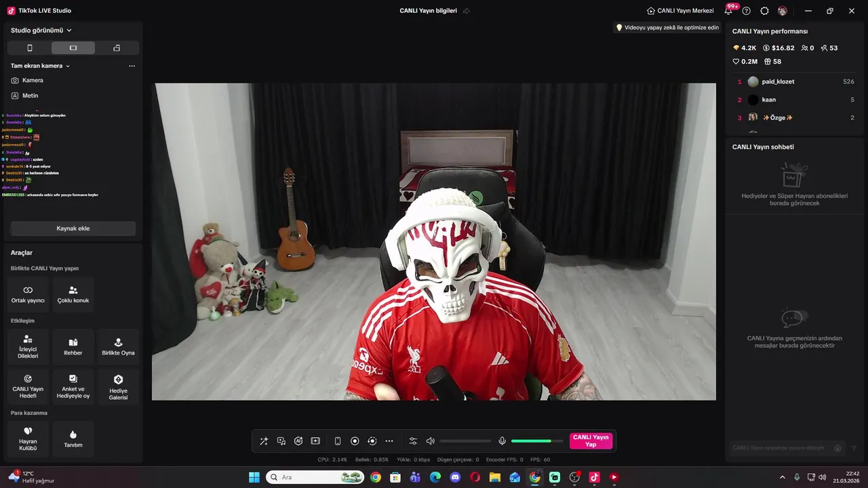The image size is (868, 488).
Task: Open the Birlikte Oyna tool
Action: [118, 347]
